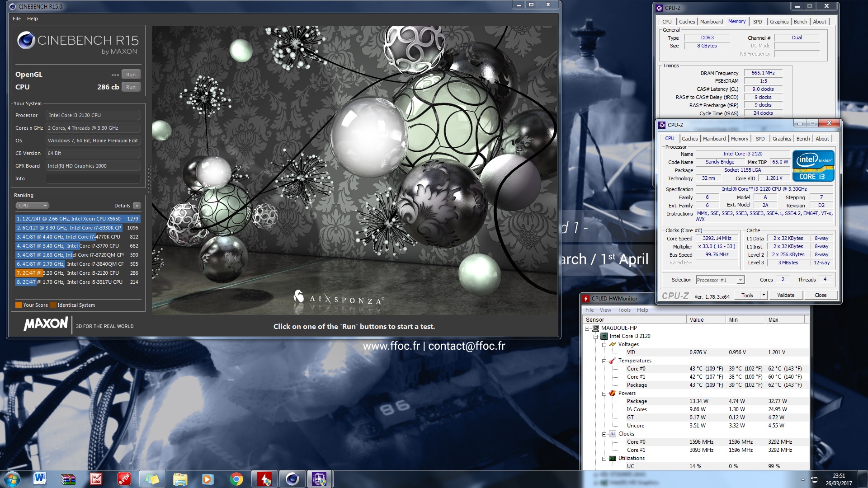868x488 pixels.
Task: Select the Core i7-4770K ranking row
Action: tap(78, 237)
